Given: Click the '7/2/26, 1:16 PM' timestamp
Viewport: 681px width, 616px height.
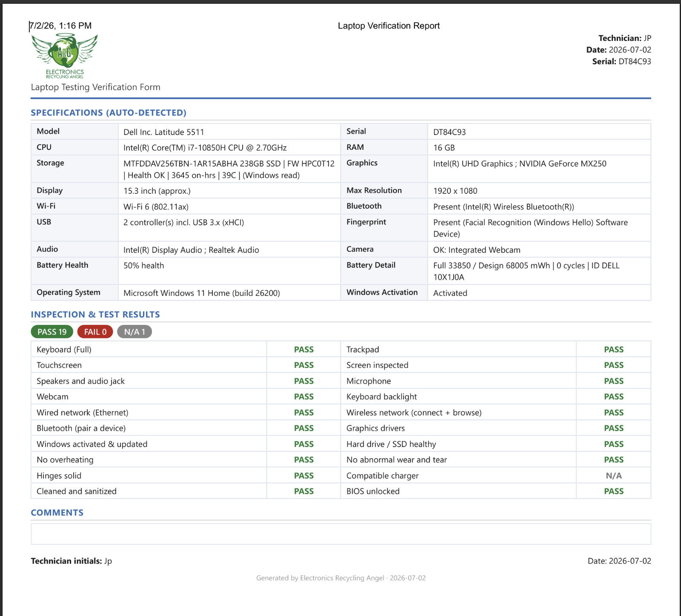Looking at the screenshot, I should click(x=60, y=26).
